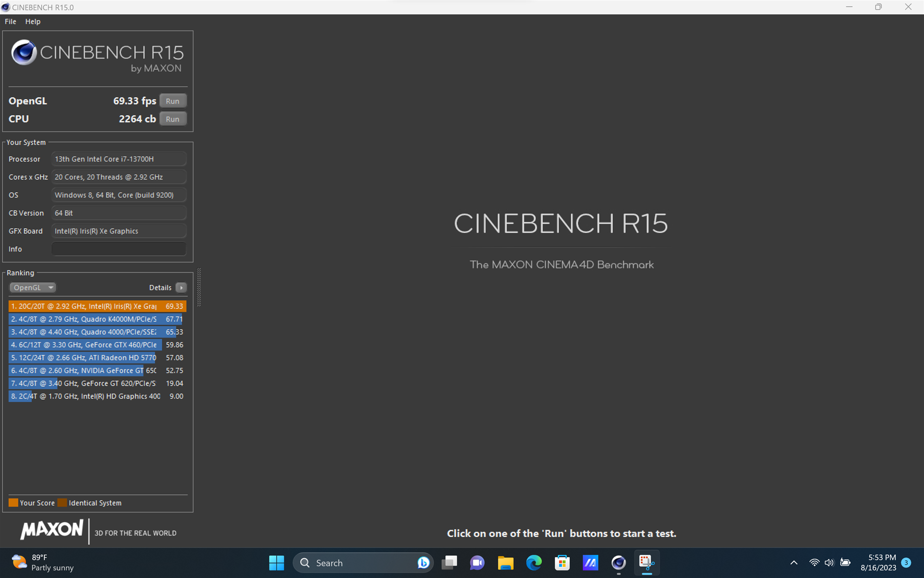This screenshot has width=924, height=578.
Task: Select ranking entry Quadro 4000 65.33
Action: (x=97, y=332)
